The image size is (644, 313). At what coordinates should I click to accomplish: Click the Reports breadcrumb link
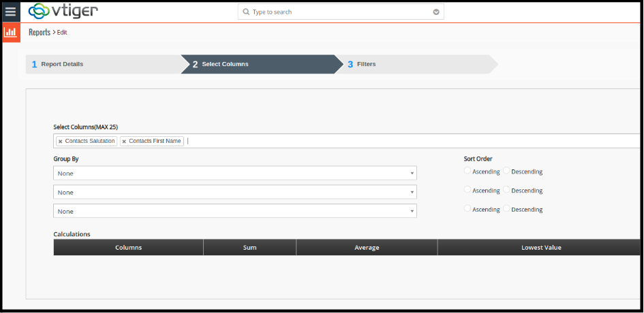coord(40,32)
